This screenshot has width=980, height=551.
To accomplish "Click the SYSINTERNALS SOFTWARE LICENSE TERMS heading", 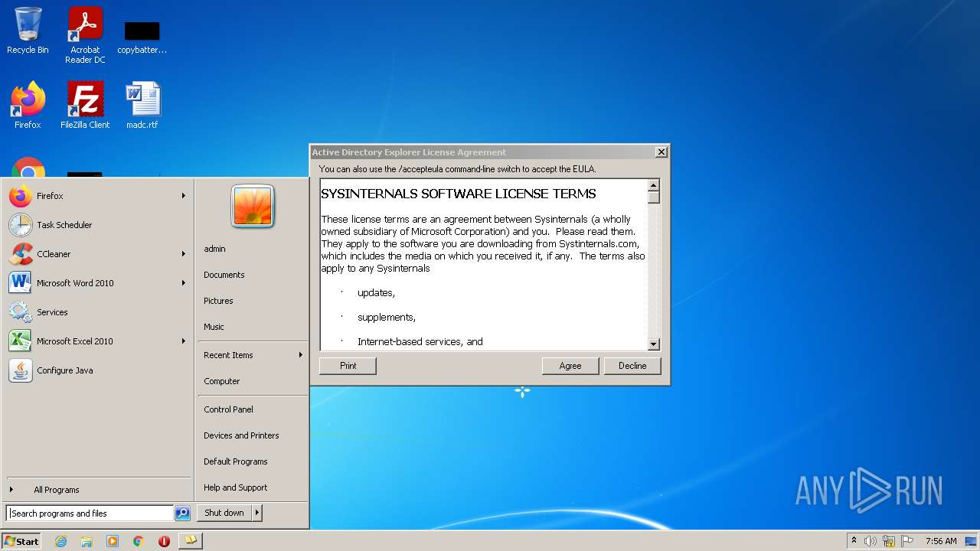I will click(x=459, y=194).
